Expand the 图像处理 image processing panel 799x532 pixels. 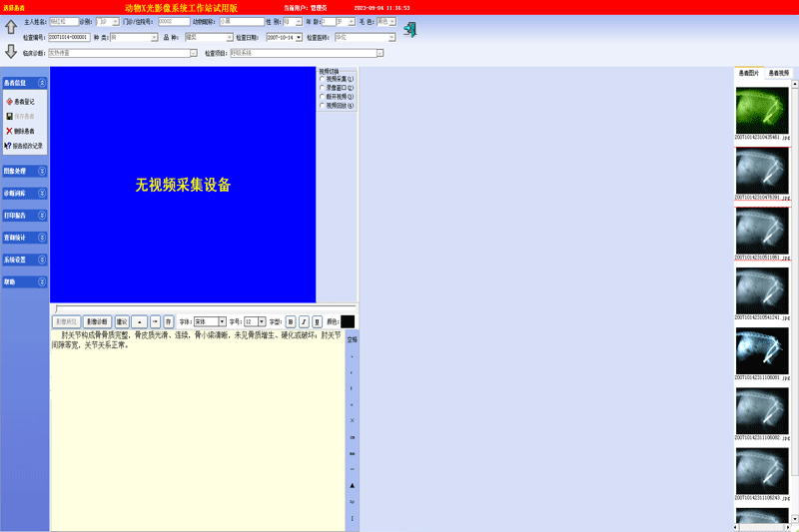coord(42,171)
